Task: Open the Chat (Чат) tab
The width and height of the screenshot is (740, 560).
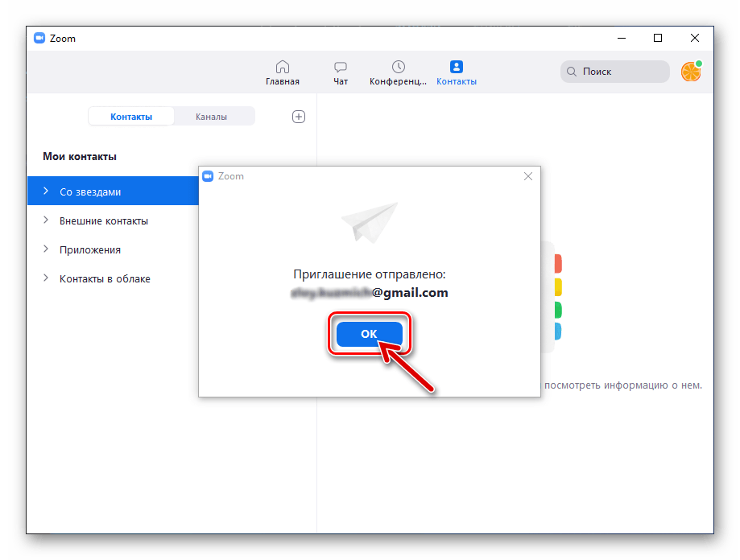Action: tap(341, 72)
